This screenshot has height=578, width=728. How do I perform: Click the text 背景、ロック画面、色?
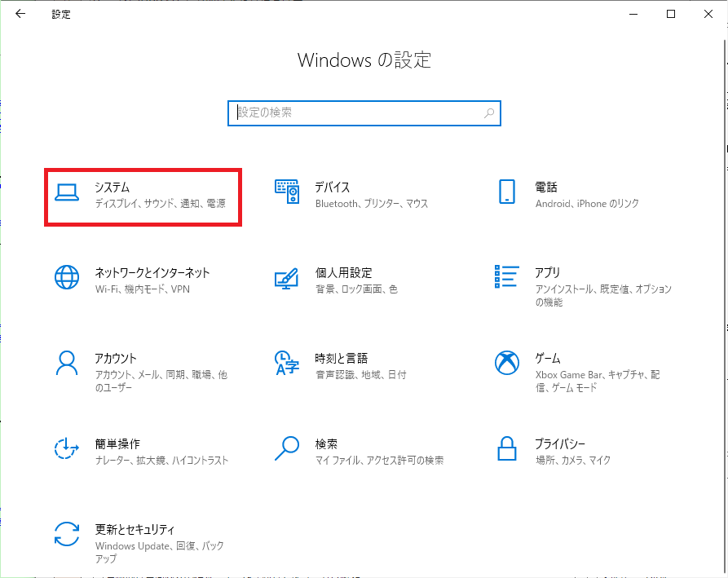point(356,289)
